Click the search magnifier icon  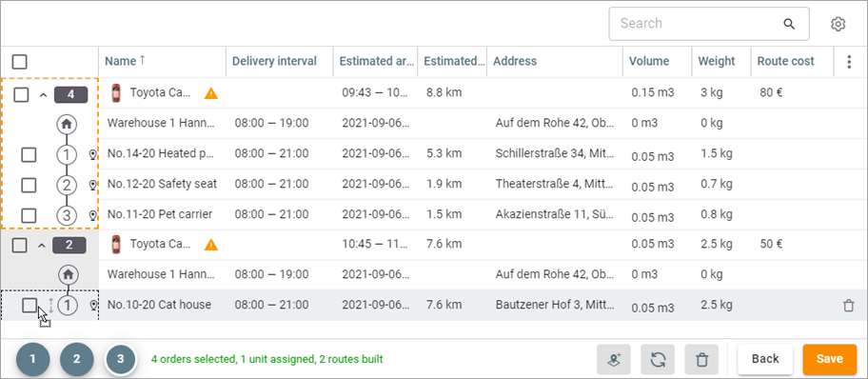(789, 24)
